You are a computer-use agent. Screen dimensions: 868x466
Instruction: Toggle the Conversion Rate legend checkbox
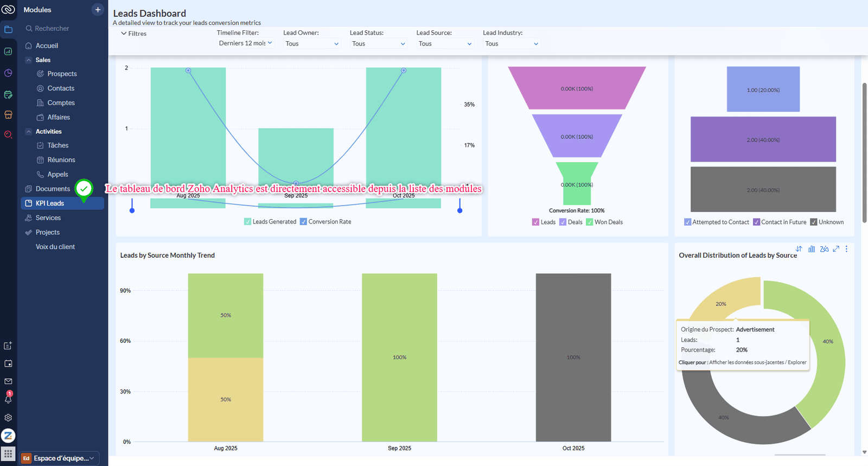tap(304, 222)
